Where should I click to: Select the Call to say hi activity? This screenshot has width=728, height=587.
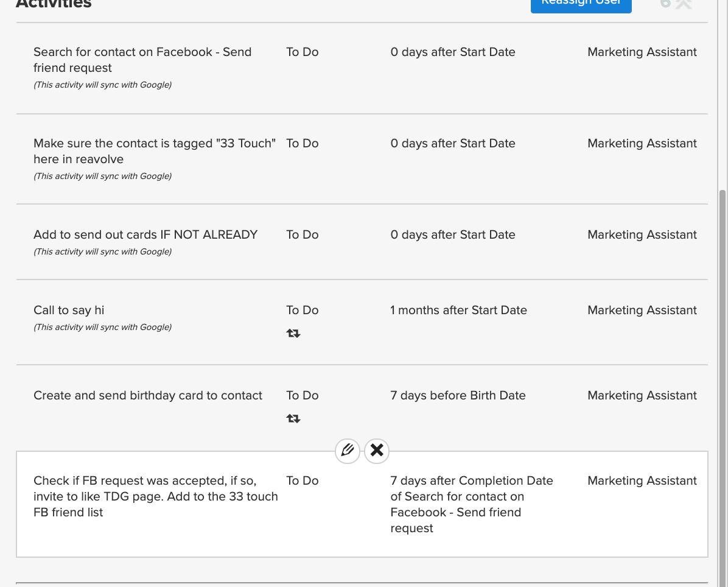tap(69, 311)
